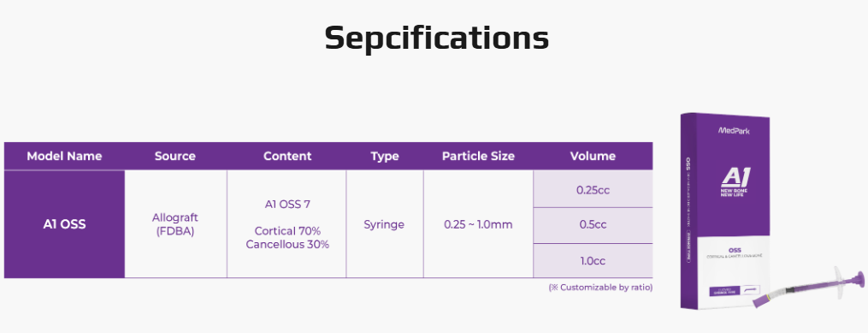The image size is (868, 333).
Task: Click the Particle Size column header
Action: point(478,157)
